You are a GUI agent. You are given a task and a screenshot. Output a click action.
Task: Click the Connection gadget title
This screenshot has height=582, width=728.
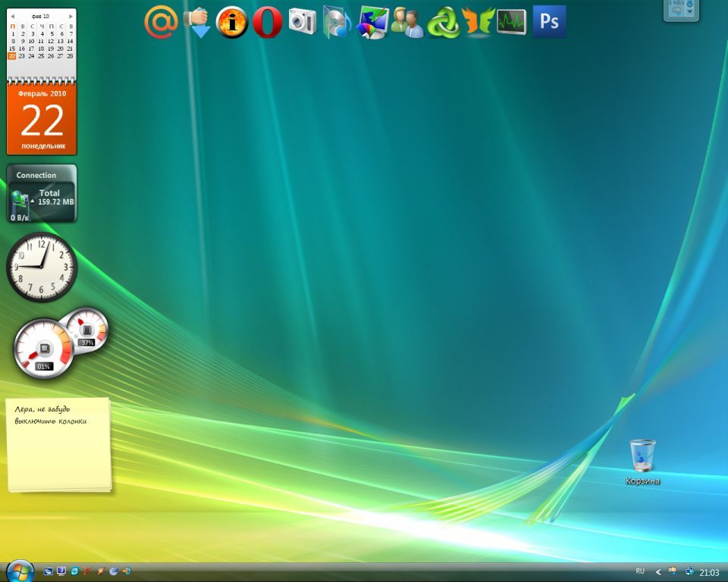pyautogui.click(x=36, y=175)
